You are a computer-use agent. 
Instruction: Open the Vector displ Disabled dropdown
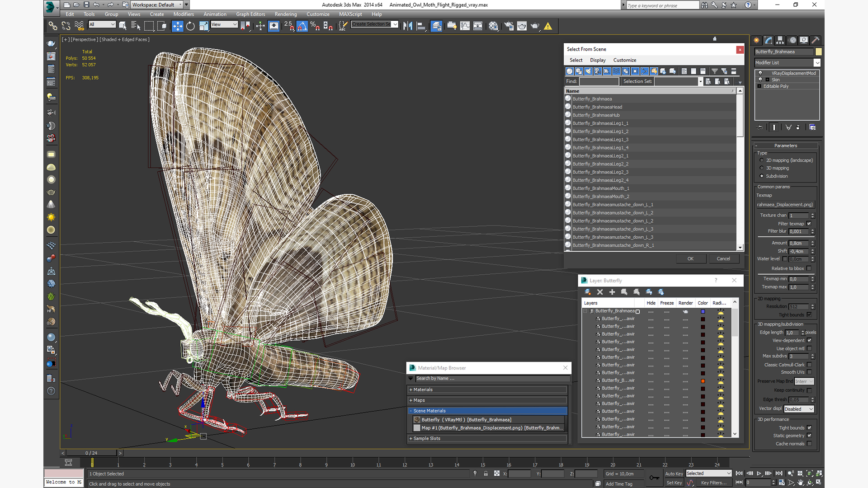(799, 409)
